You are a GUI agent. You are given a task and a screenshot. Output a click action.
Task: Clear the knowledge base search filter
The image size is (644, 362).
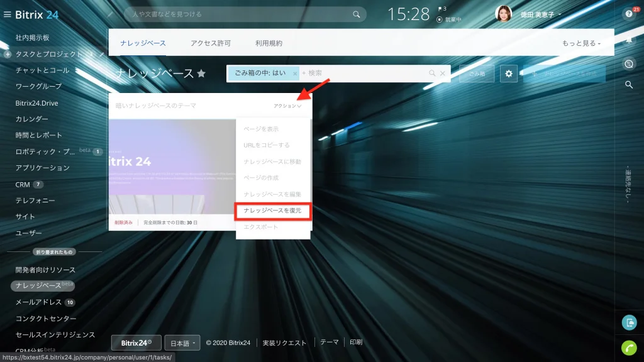(442, 74)
